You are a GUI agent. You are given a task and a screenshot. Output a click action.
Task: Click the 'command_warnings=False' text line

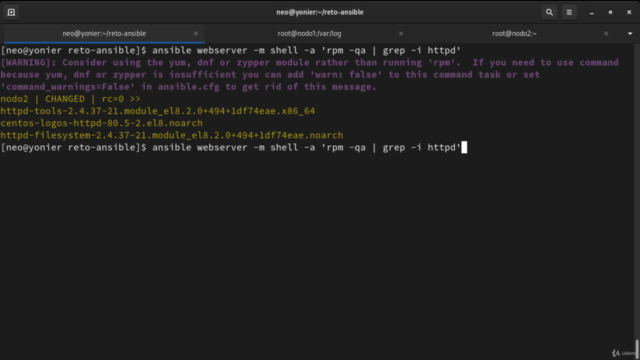(188, 87)
